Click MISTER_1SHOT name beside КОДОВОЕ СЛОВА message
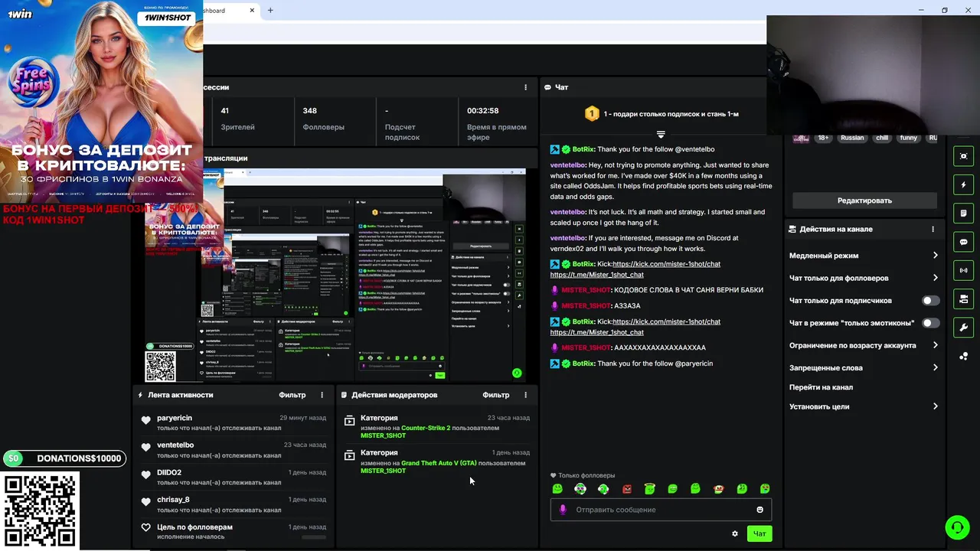The image size is (980, 551). click(x=586, y=290)
